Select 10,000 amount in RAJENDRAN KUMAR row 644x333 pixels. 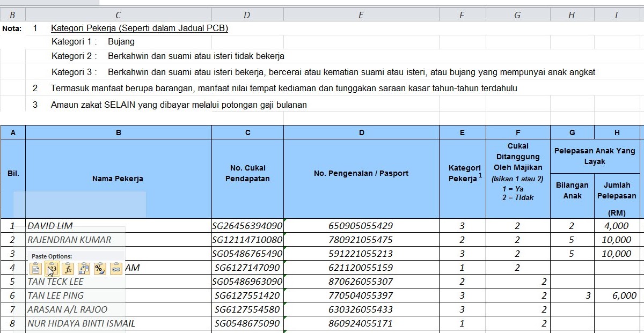tap(617, 240)
